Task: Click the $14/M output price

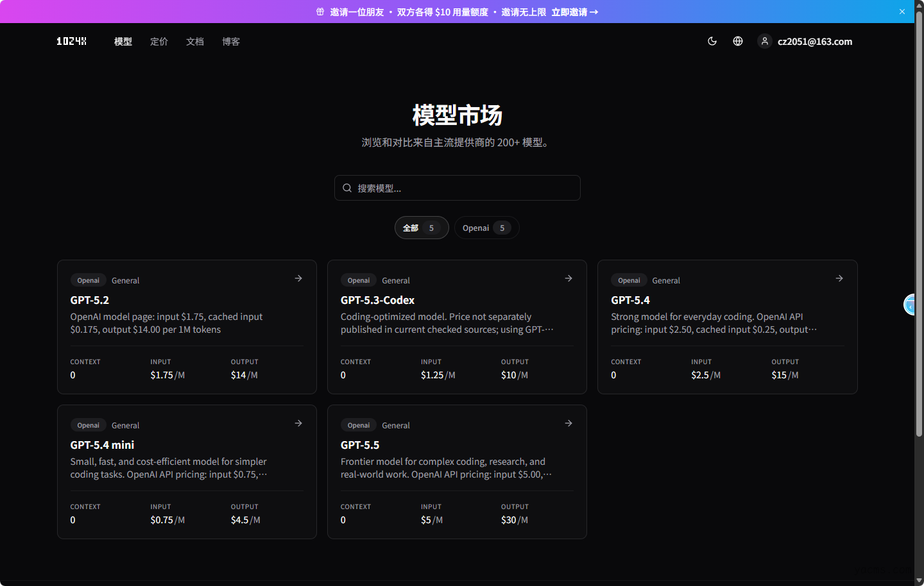Action: click(244, 375)
